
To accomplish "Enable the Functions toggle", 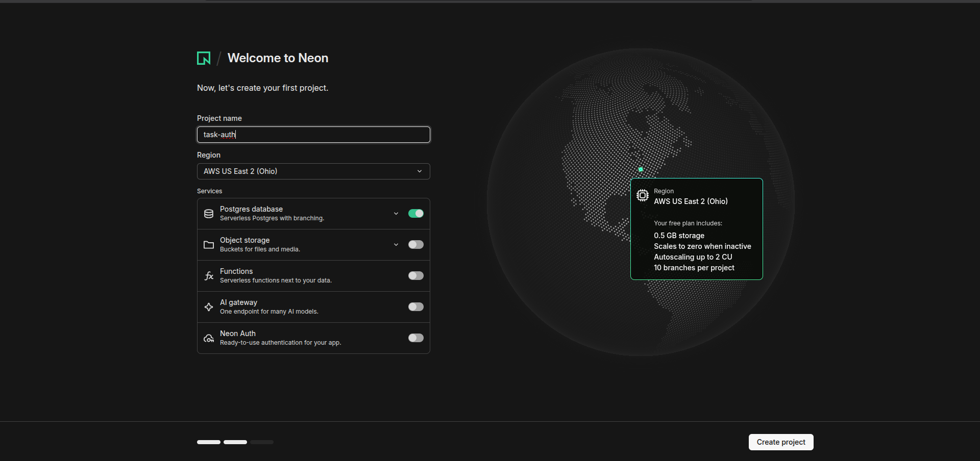I will [x=416, y=276].
